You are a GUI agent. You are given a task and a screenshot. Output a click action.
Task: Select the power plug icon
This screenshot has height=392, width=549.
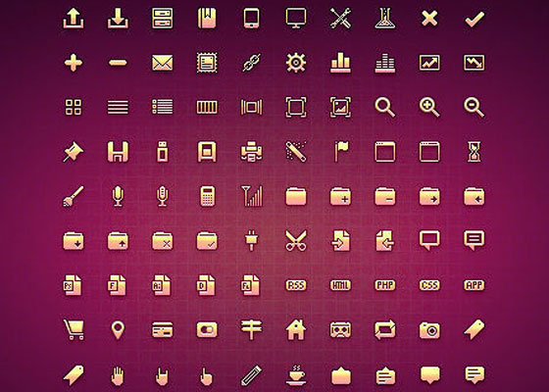click(251, 241)
